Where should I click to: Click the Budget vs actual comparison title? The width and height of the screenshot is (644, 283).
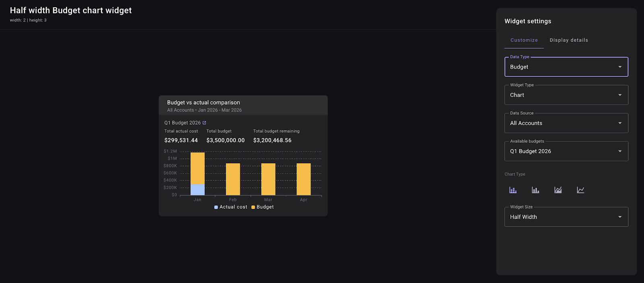tap(204, 103)
